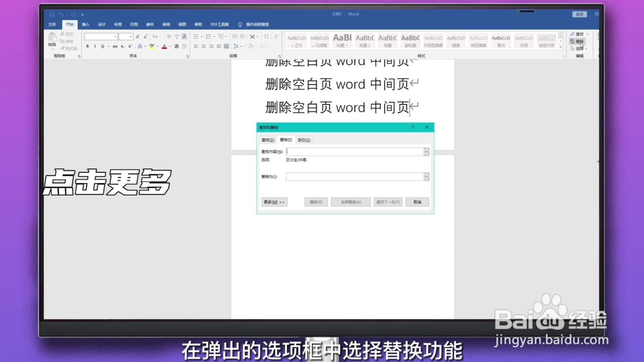Click the 更多(M) button to show more options

[274, 202]
